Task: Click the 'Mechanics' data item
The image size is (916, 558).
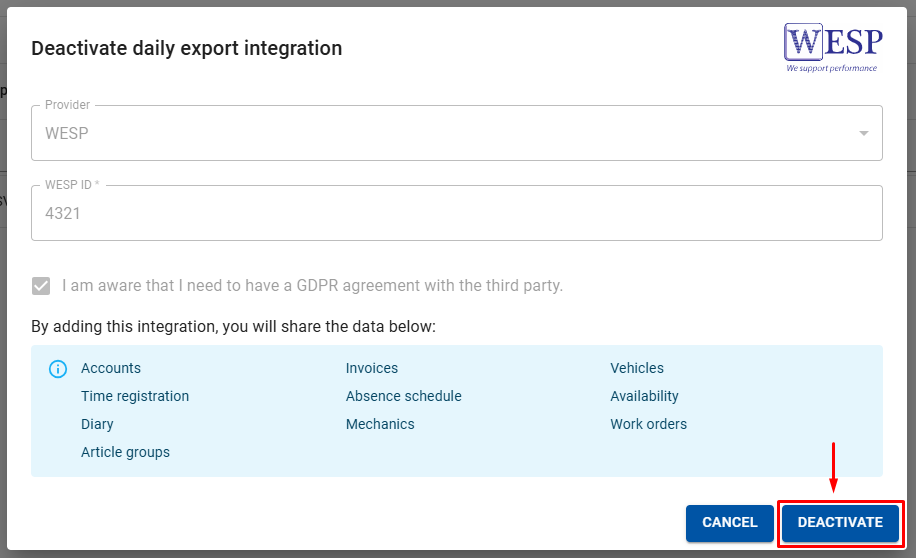Action: (x=380, y=424)
